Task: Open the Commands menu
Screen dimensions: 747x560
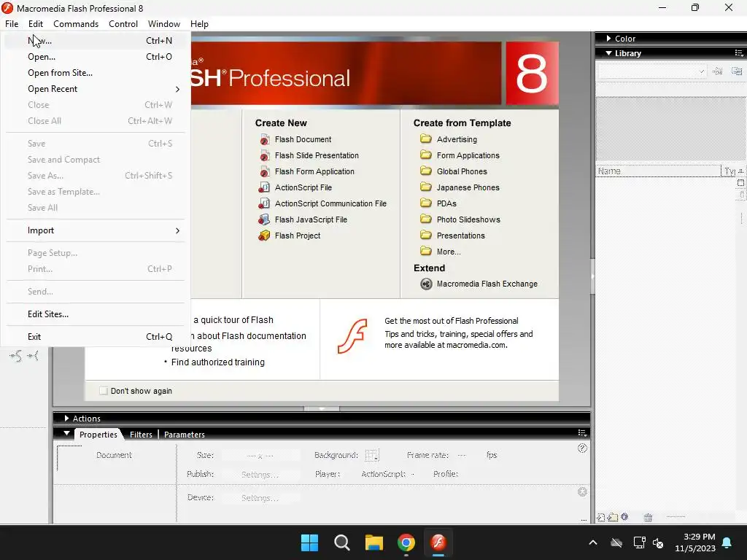Action: tap(76, 24)
